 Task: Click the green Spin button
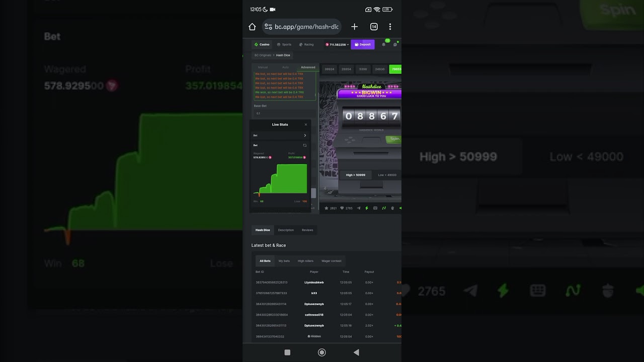(x=394, y=139)
